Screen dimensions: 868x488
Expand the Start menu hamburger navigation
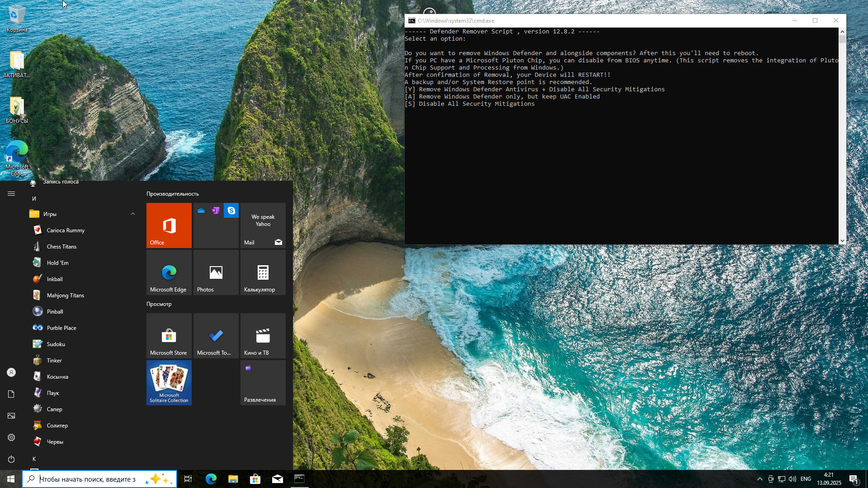pos(11,194)
